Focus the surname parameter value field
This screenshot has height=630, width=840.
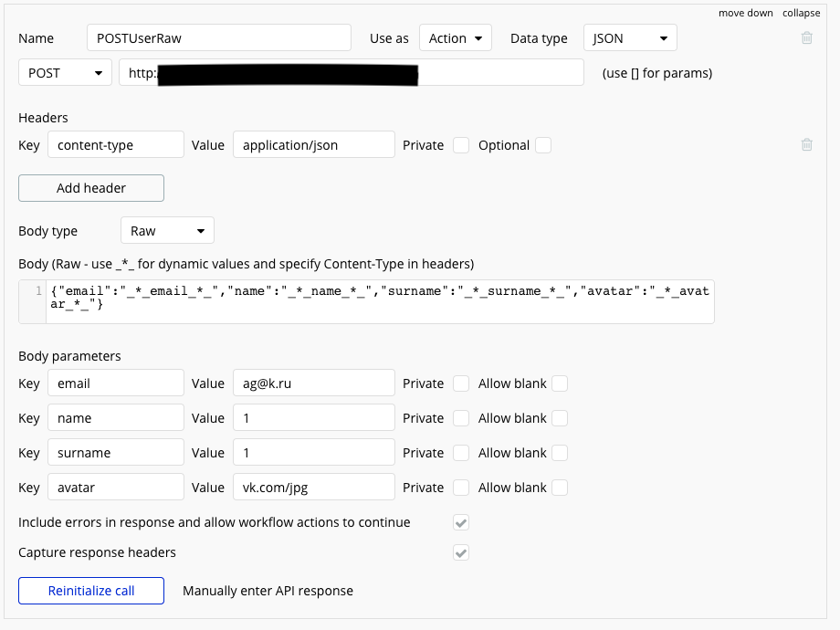coord(314,453)
